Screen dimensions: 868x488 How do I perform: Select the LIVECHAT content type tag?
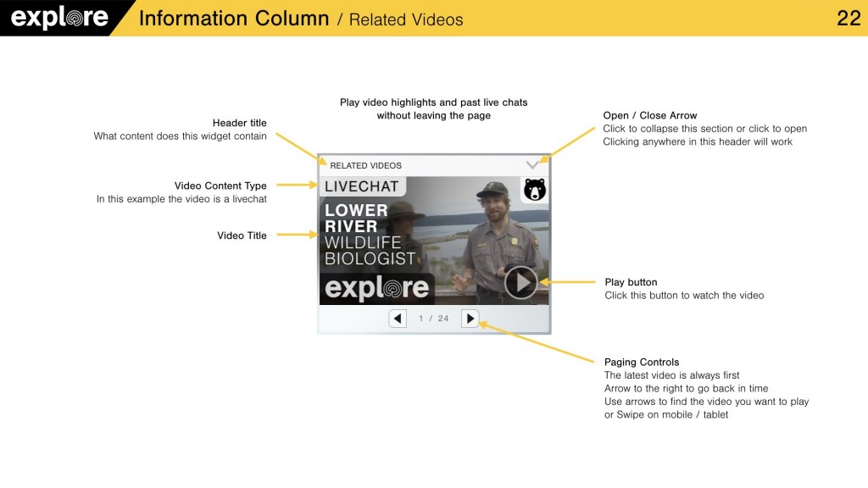tap(362, 186)
